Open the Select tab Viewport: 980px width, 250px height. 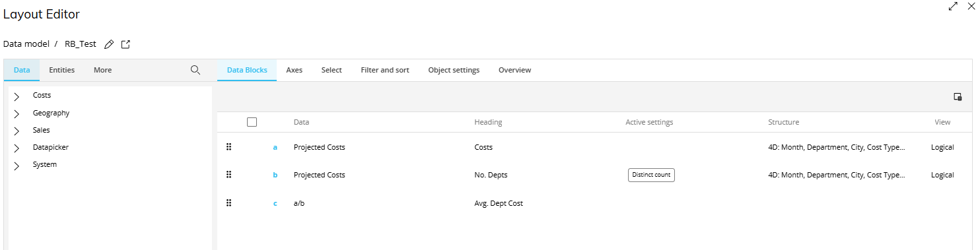332,70
